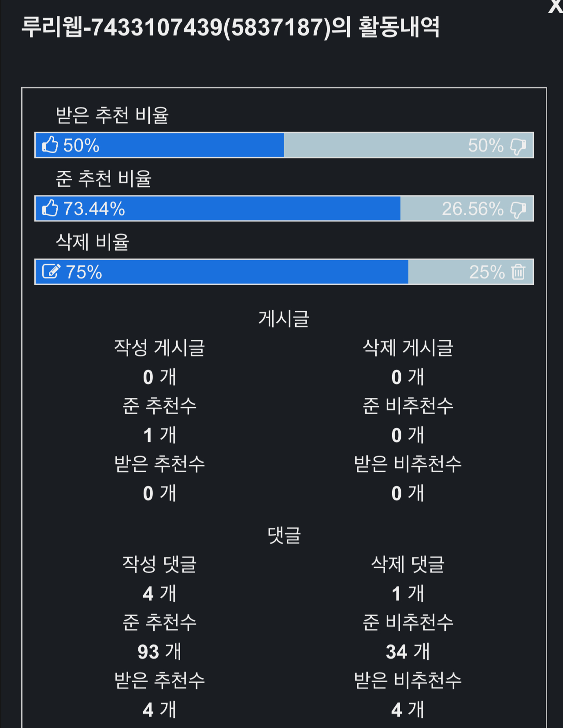The width and height of the screenshot is (563, 728).
Task: Click the popup title 루리웹-7433107439 활동내역
Action: [230, 27]
